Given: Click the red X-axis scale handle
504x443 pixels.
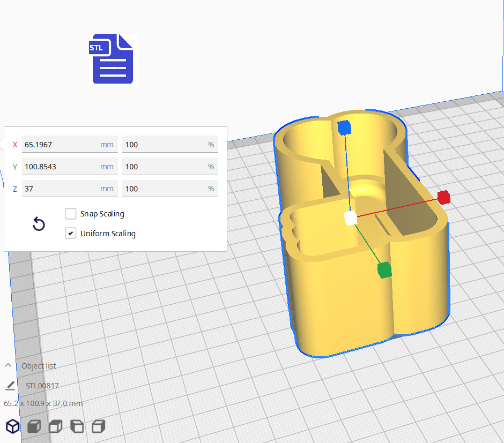Looking at the screenshot, I should click(443, 197).
